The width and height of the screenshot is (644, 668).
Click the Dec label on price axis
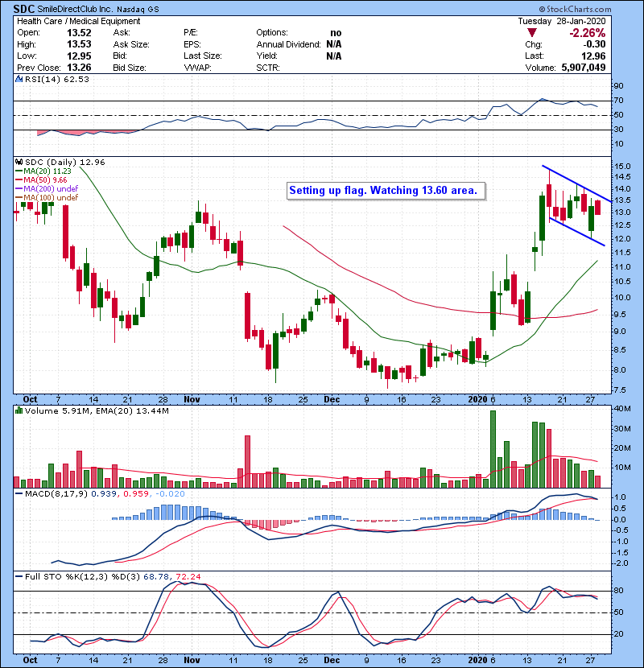pos(332,399)
